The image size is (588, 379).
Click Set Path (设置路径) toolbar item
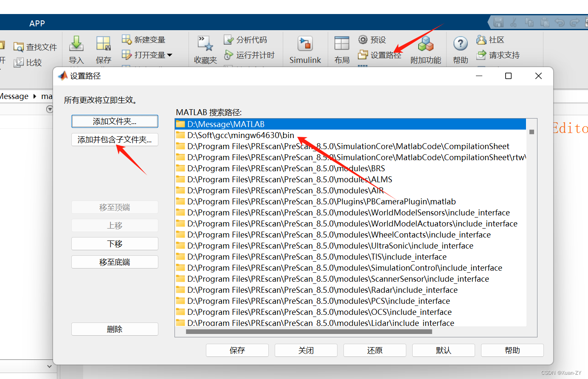380,55
